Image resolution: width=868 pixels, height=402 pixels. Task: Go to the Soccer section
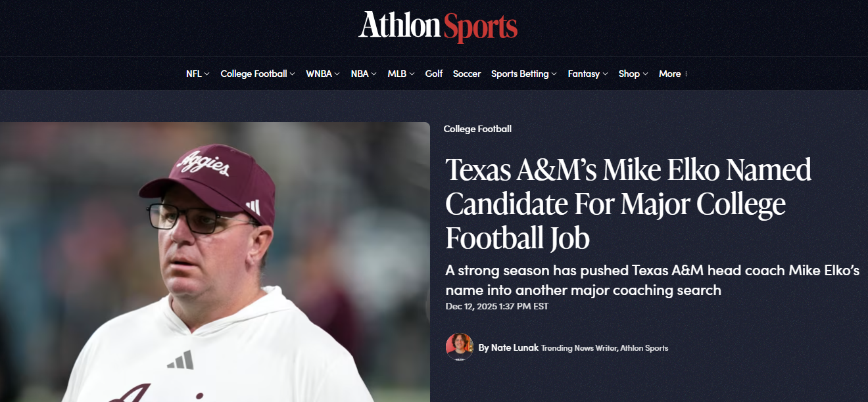(x=467, y=74)
